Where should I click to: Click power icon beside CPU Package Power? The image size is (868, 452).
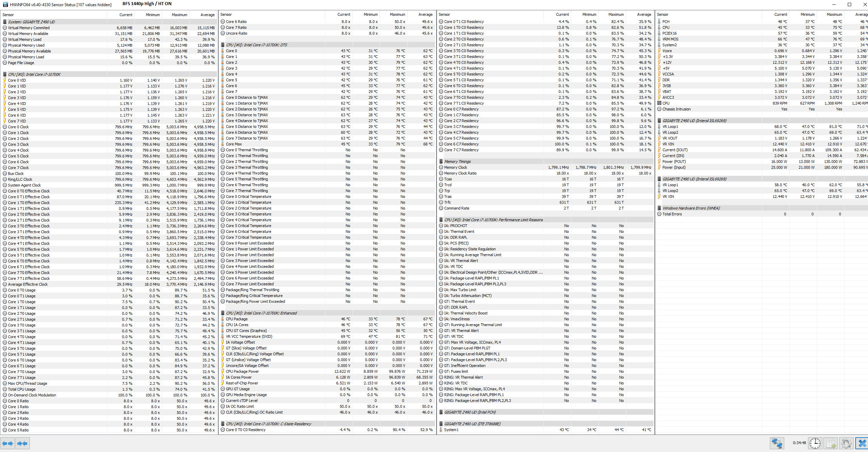(222, 371)
